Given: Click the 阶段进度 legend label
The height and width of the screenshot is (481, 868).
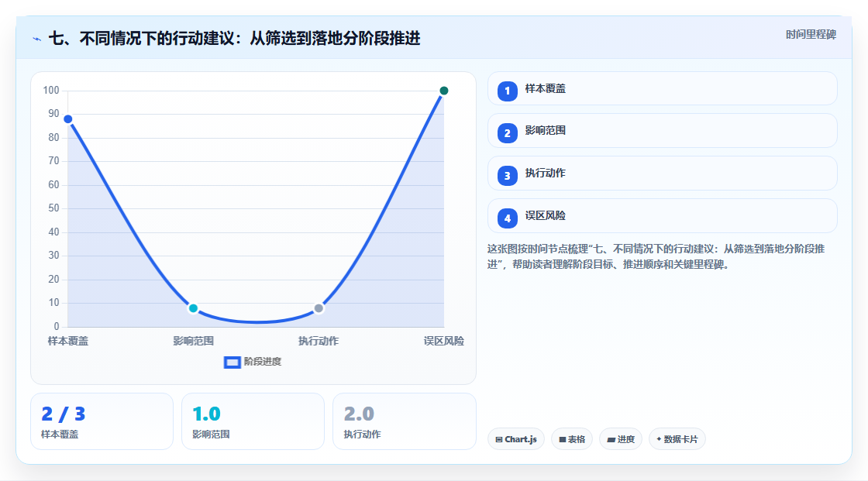Looking at the screenshot, I should click(x=263, y=362).
